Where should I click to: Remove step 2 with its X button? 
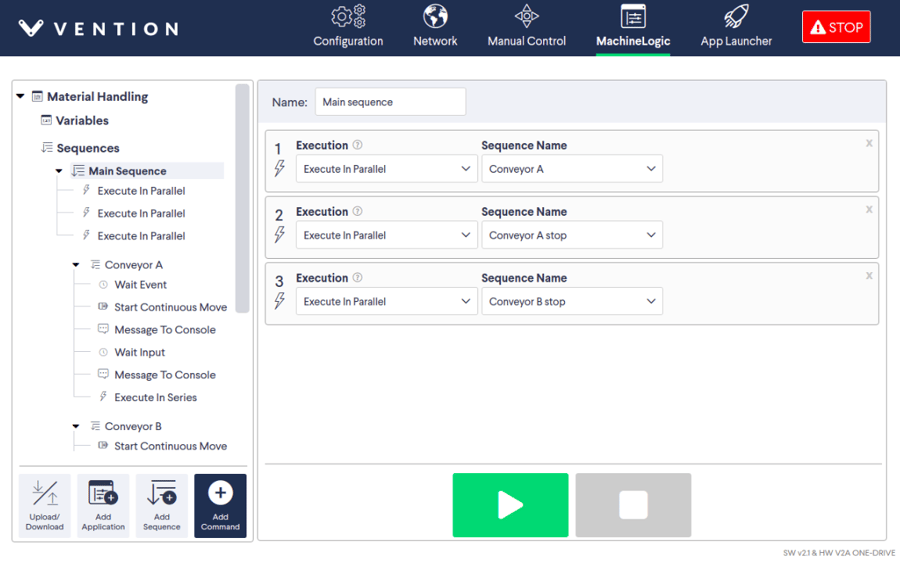point(869,209)
